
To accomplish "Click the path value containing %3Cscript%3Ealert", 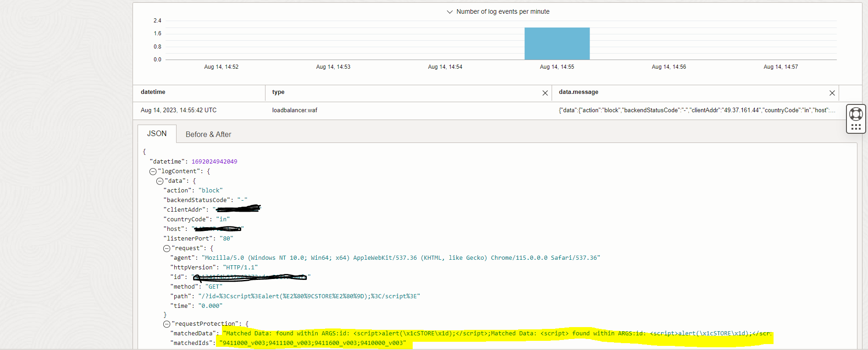I will pos(309,296).
